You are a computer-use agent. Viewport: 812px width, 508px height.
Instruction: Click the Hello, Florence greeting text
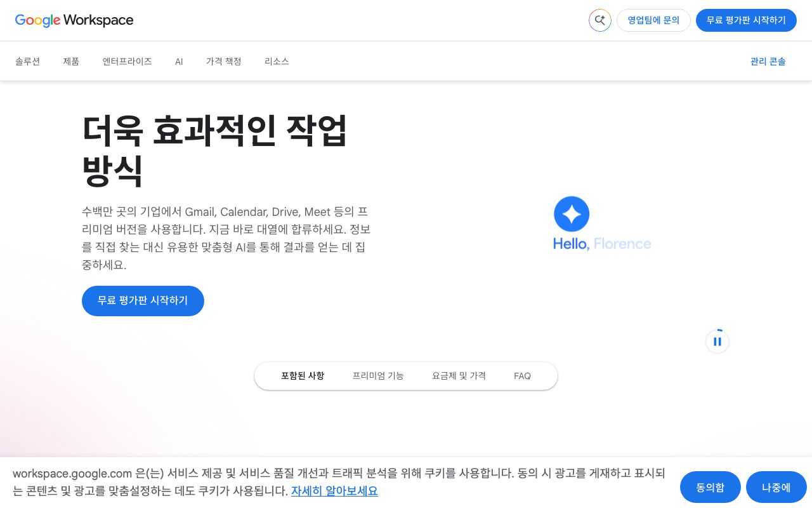click(x=602, y=244)
